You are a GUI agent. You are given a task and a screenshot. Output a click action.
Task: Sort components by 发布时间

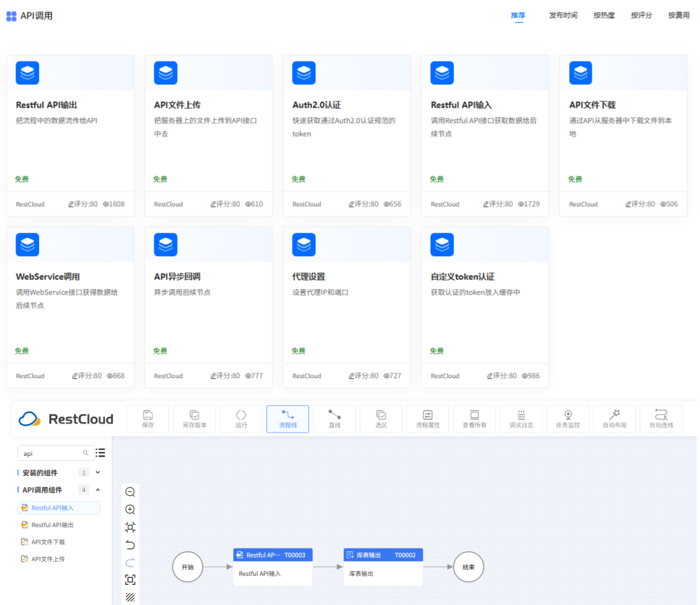[x=563, y=15]
